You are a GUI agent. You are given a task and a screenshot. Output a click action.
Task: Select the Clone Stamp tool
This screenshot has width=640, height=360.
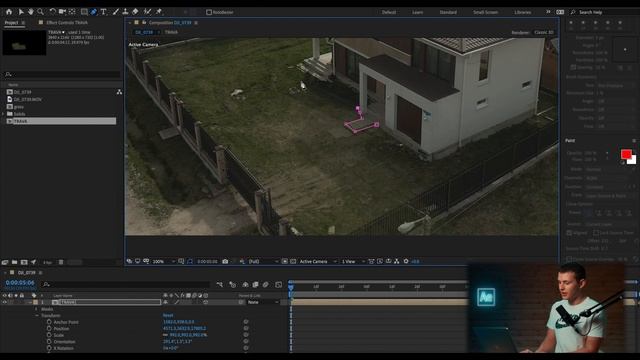click(125, 12)
